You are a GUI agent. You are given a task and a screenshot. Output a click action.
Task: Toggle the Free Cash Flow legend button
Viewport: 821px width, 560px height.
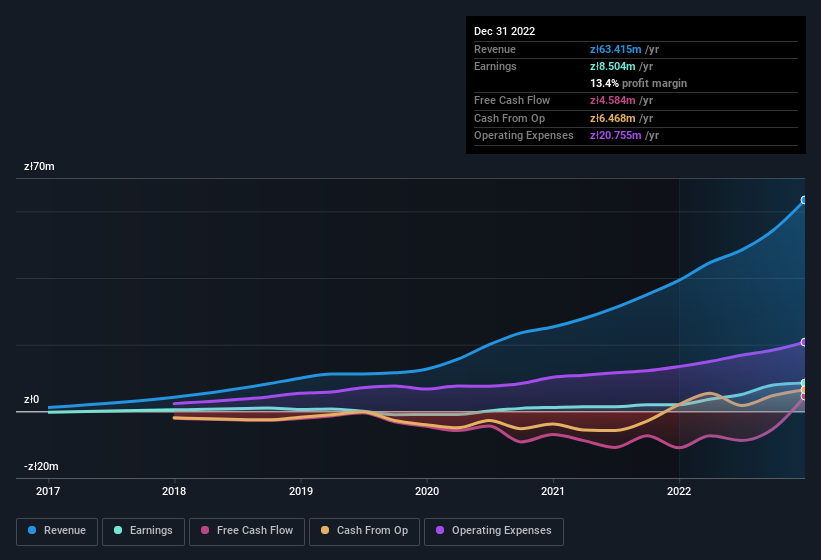coord(247,531)
